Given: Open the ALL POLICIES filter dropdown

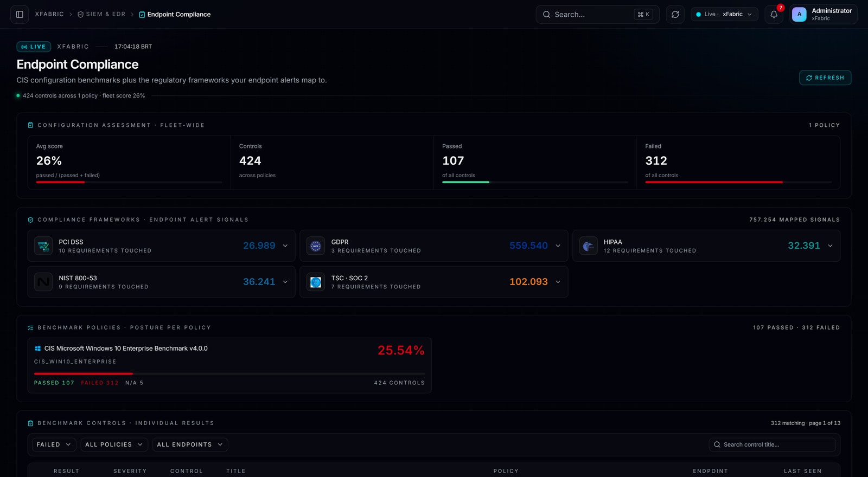Looking at the screenshot, I should (114, 445).
